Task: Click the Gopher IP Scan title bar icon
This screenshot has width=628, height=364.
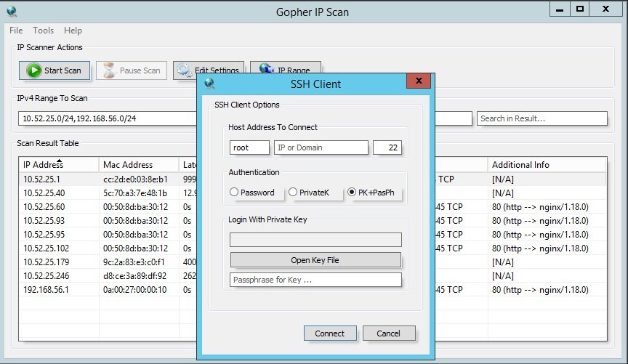Action: coord(12,12)
